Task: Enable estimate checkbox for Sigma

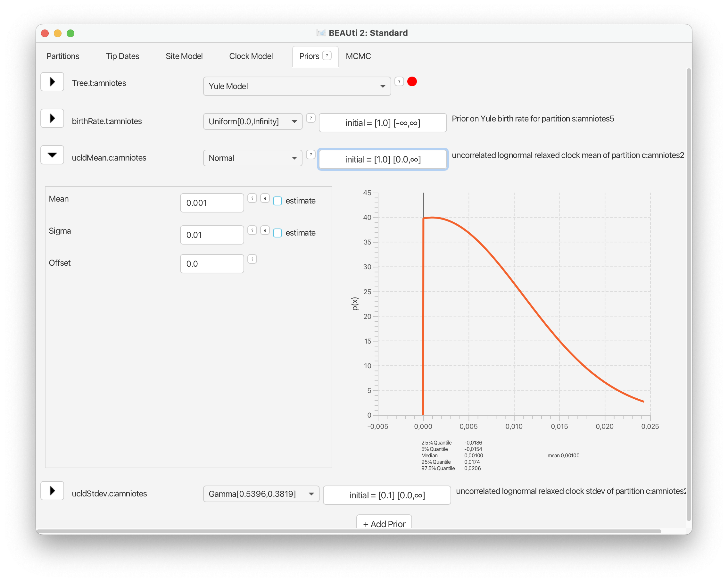Action: (277, 233)
